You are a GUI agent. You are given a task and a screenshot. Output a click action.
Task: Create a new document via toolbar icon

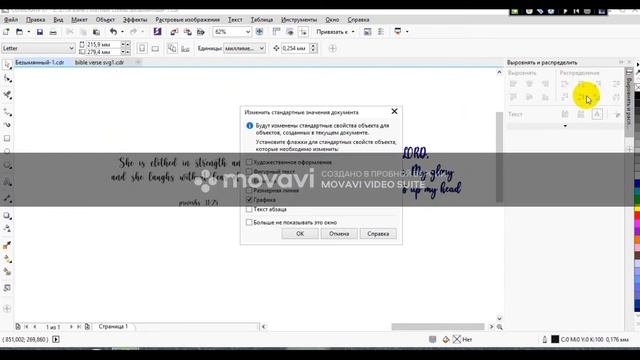(6, 32)
